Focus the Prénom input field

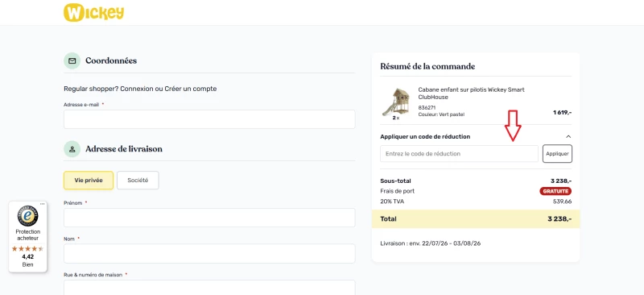209,218
